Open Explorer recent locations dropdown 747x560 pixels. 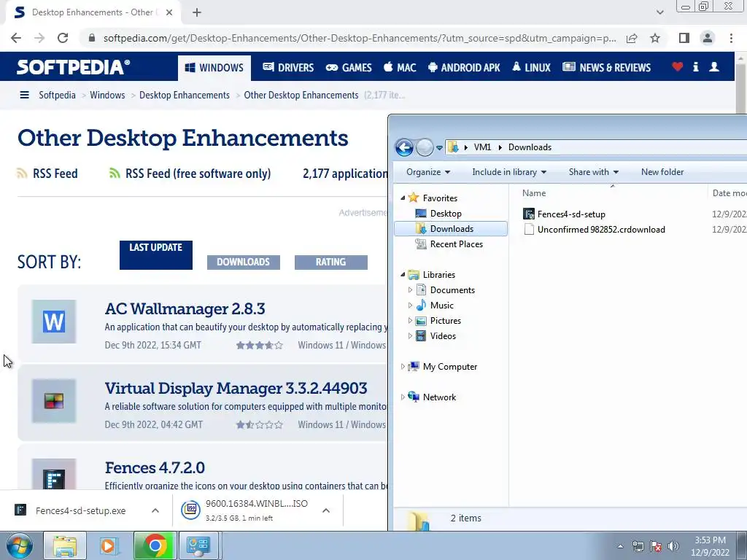(x=440, y=148)
